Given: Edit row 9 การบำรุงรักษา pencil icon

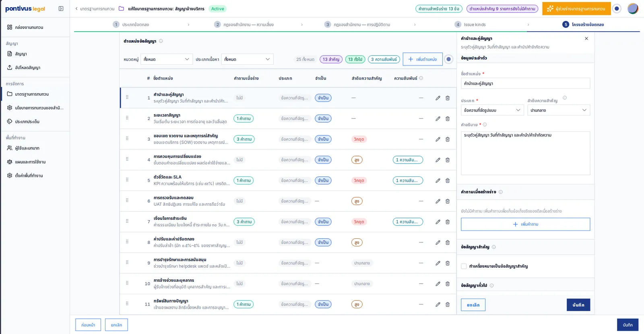Looking at the screenshot, I should (438, 263).
